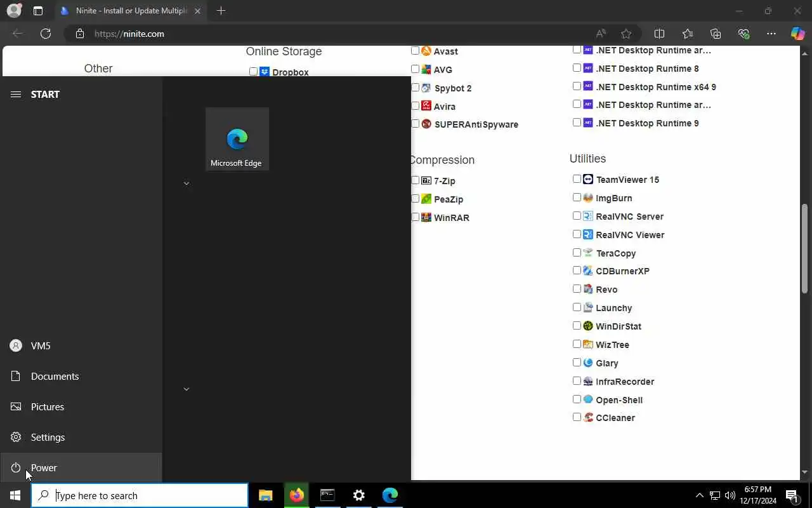Open the Favorites list icon
This screenshot has height=508, width=812.
pyautogui.click(x=688, y=34)
